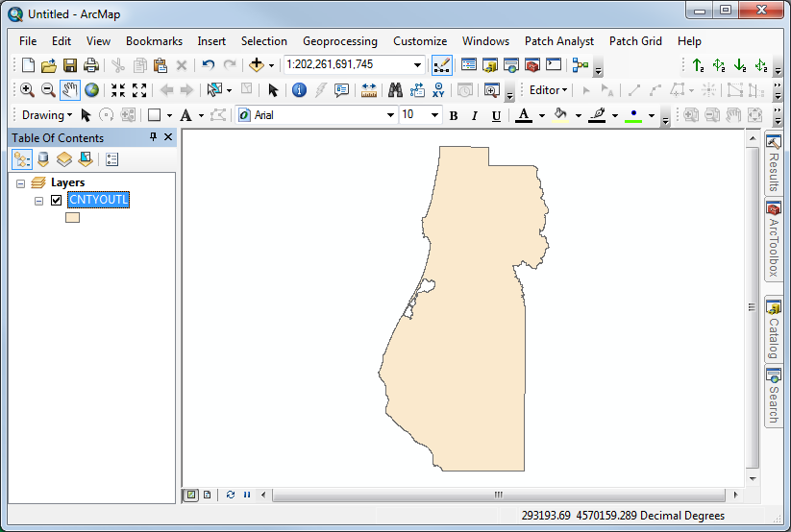Screen dimensions: 791x532
Task: Open the Add Data button
Action: pyautogui.click(x=256, y=65)
